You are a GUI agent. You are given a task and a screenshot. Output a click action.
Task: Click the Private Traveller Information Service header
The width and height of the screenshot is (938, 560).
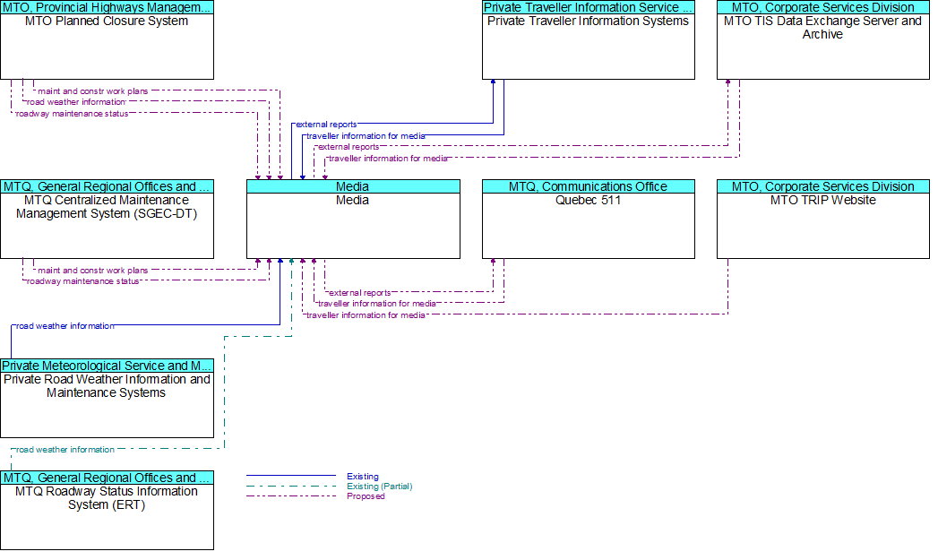tap(588, 7)
